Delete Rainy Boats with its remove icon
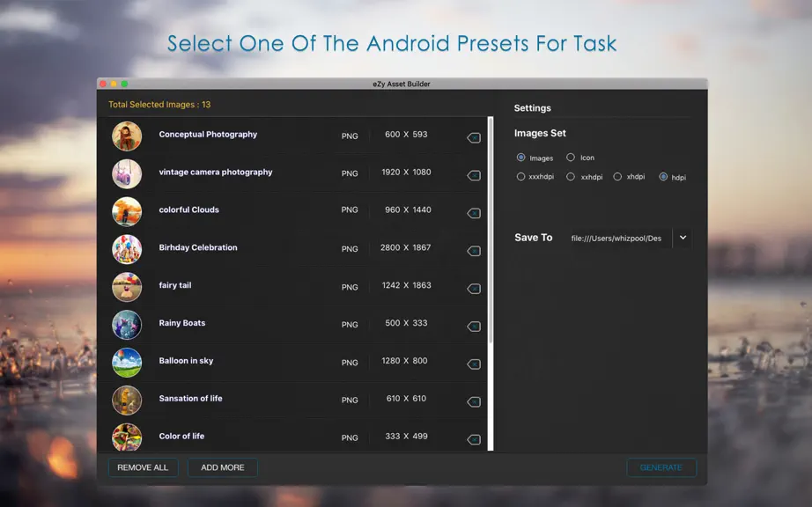This screenshot has height=507, width=812. [x=474, y=327]
